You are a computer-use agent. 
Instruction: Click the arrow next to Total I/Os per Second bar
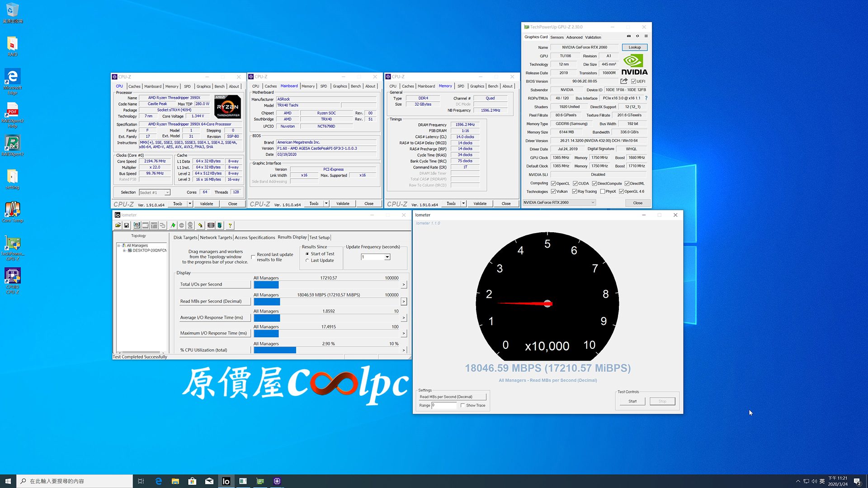pos(404,285)
